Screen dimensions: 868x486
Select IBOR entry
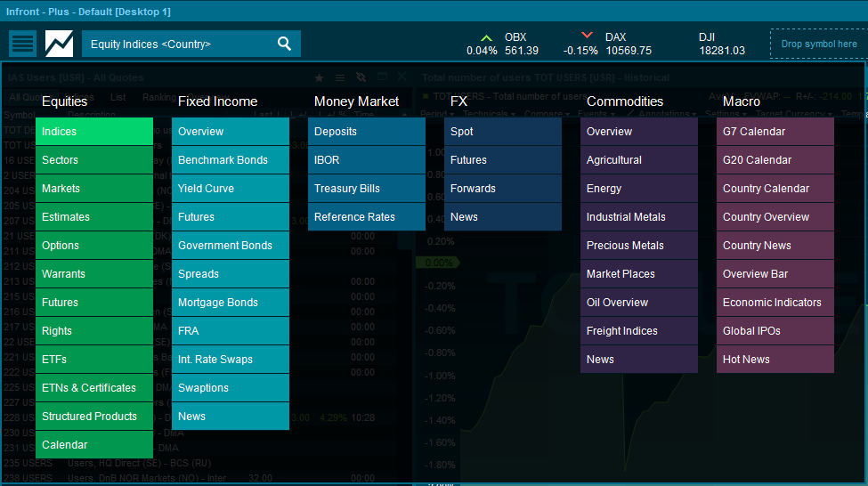pyautogui.click(x=367, y=160)
